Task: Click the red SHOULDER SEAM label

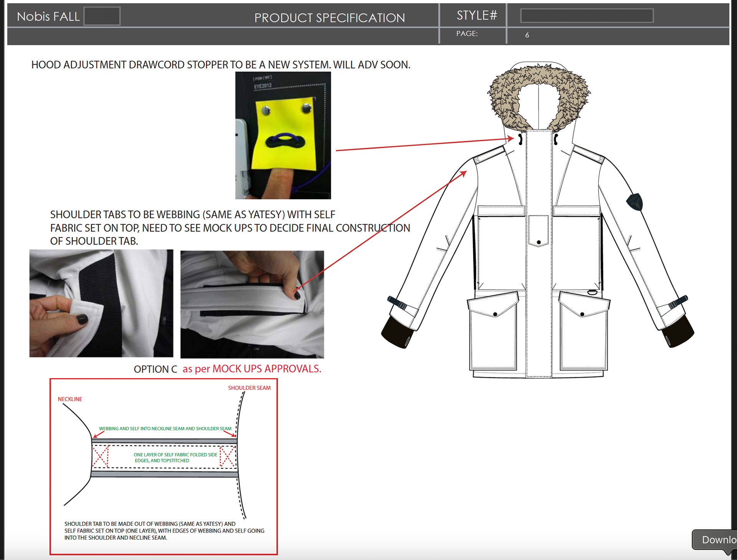Action: (249, 388)
